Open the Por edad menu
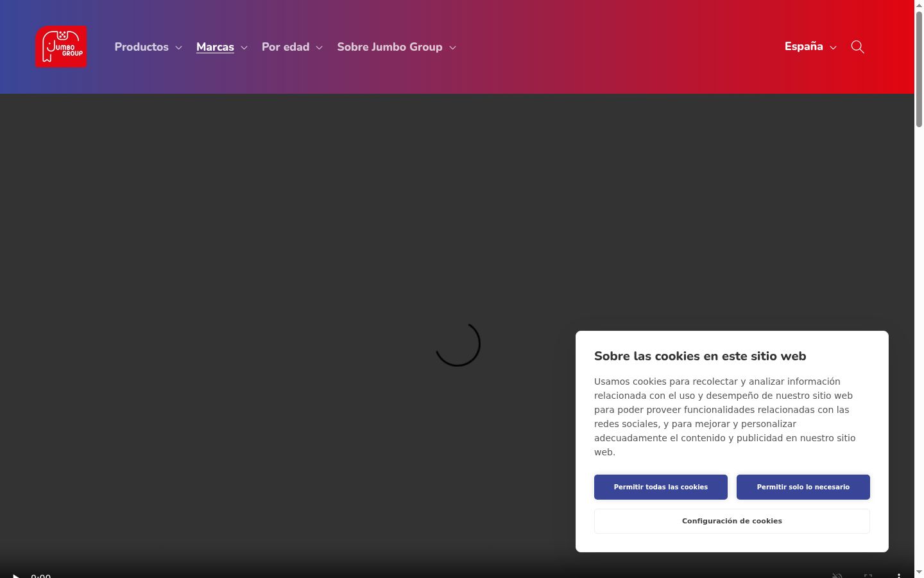The image size is (924, 578). [x=286, y=47]
